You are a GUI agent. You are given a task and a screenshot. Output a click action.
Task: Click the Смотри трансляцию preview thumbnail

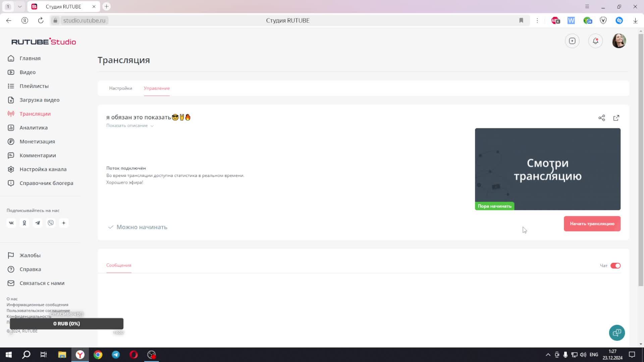pyautogui.click(x=547, y=169)
